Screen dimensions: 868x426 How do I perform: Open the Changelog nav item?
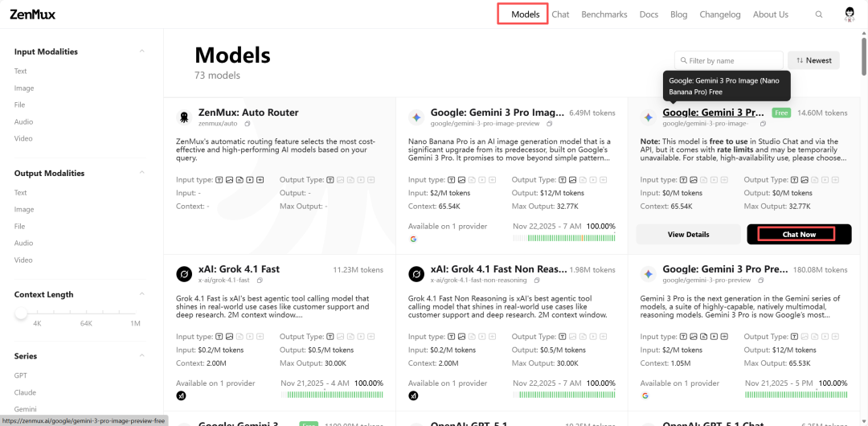click(x=719, y=14)
